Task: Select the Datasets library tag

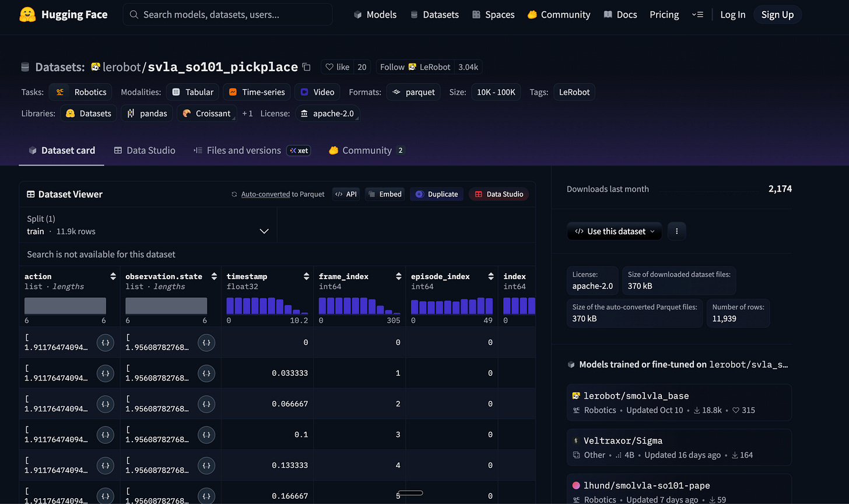Action: (x=89, y=114)
